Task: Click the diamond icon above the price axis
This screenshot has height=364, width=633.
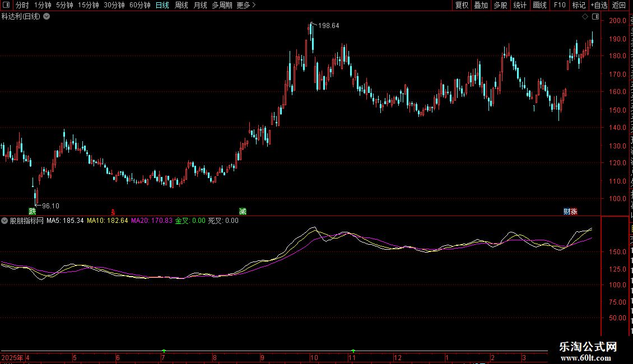Action: (x=585, y=17)
